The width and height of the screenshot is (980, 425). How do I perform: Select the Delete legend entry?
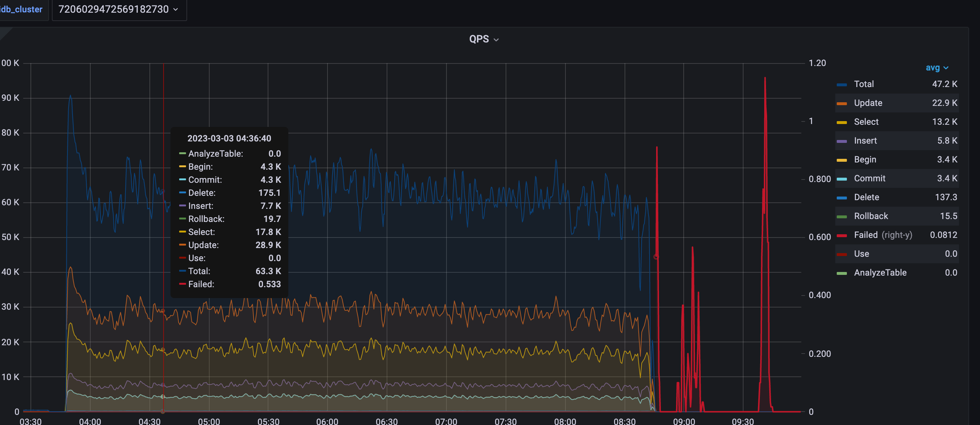click(x=866, y=197)
